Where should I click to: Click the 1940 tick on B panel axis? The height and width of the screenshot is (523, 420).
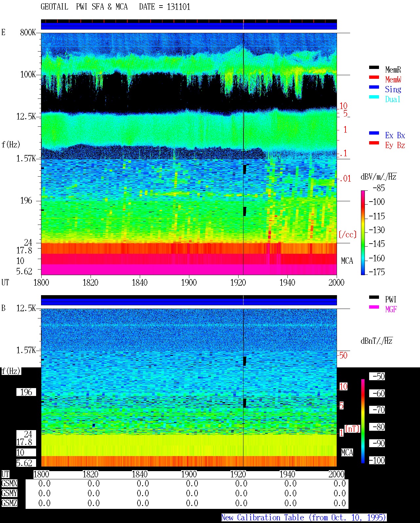[287, 474]
